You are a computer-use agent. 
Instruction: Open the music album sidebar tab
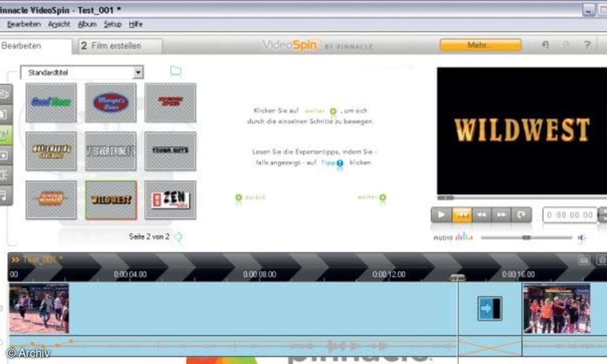(6, 195)
